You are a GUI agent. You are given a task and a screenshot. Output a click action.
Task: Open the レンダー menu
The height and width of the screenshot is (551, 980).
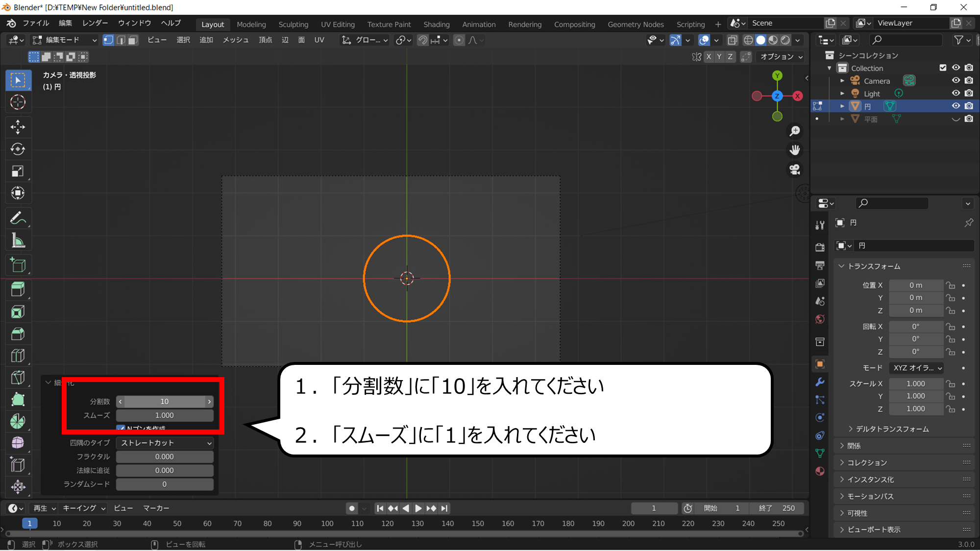[95, 23]
